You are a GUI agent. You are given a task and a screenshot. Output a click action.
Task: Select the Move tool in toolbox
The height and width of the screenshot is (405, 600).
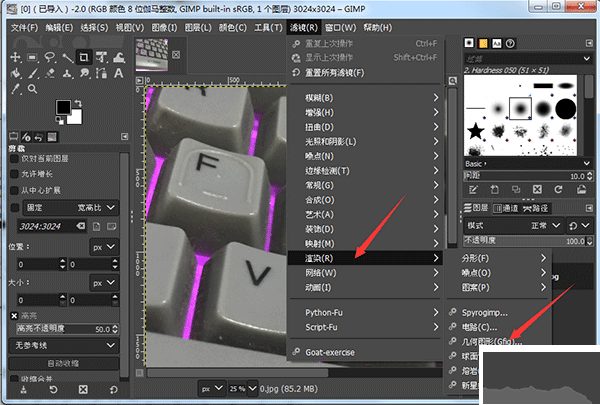[x=15, y=57]
